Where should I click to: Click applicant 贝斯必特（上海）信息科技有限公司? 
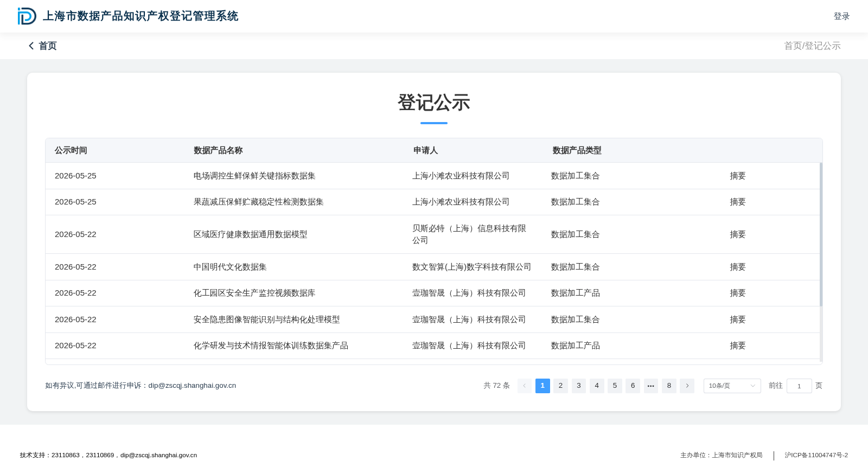(469, 234)
